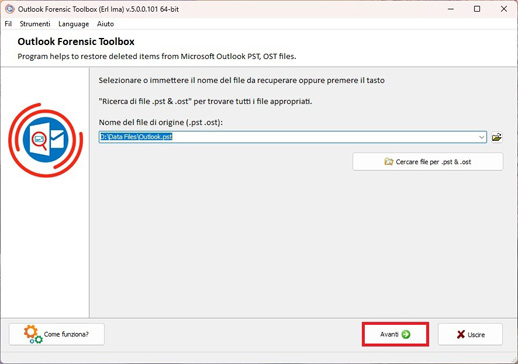Open the Aiuto menu
Screen dimensions: 518x364
coord(105,24)
